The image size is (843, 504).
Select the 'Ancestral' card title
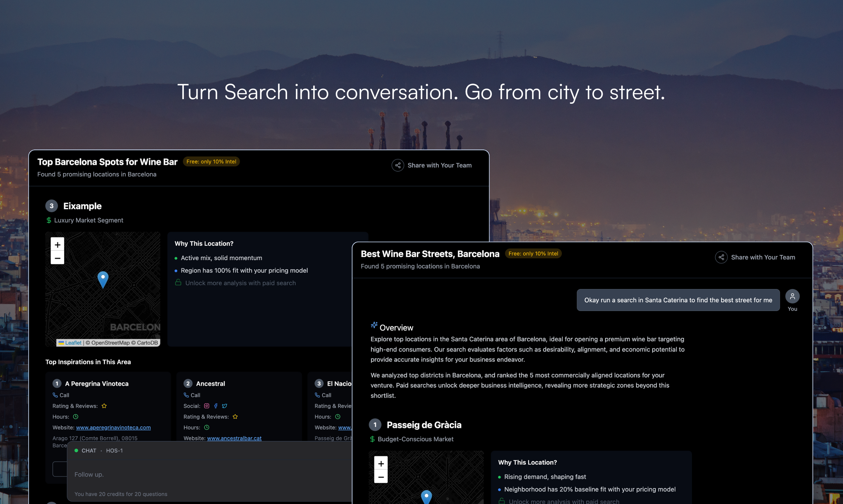click(211, 384)
